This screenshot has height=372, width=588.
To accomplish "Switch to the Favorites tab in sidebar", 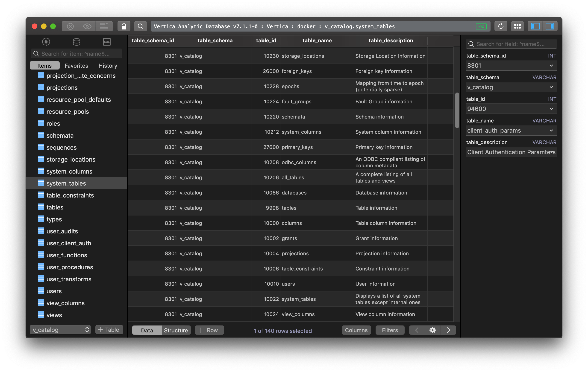I will pos(76,65).
